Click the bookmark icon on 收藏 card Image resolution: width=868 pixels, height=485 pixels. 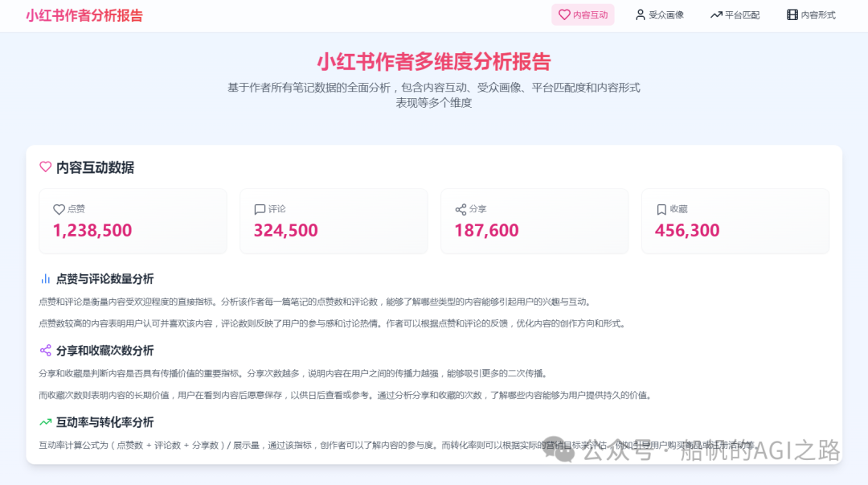pos(661,209)
